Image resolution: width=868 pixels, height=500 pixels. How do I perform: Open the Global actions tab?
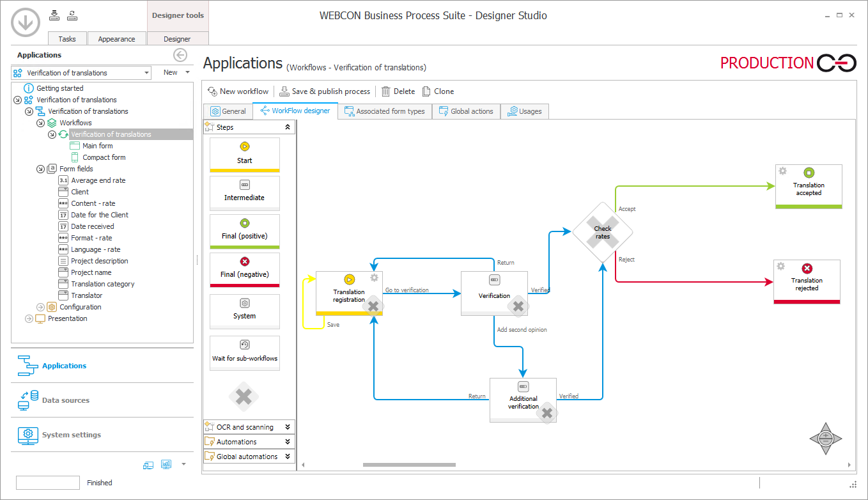[x=466, y=111]
